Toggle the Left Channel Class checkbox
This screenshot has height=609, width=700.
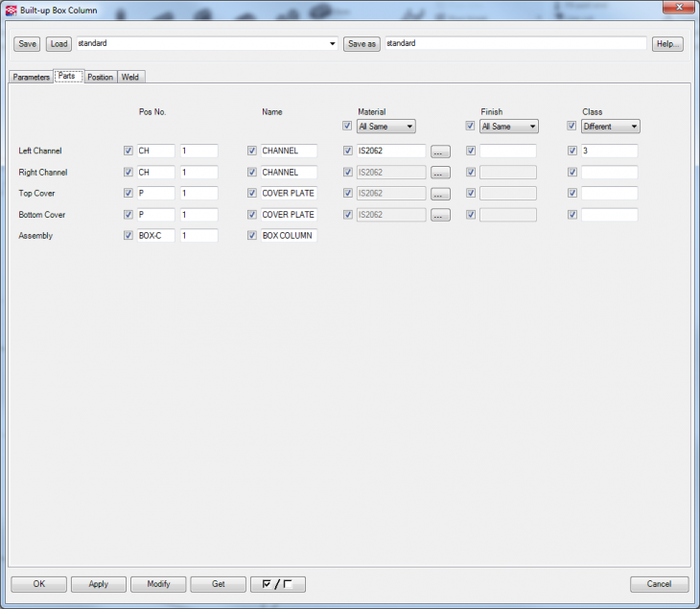[x=572, y=151]
